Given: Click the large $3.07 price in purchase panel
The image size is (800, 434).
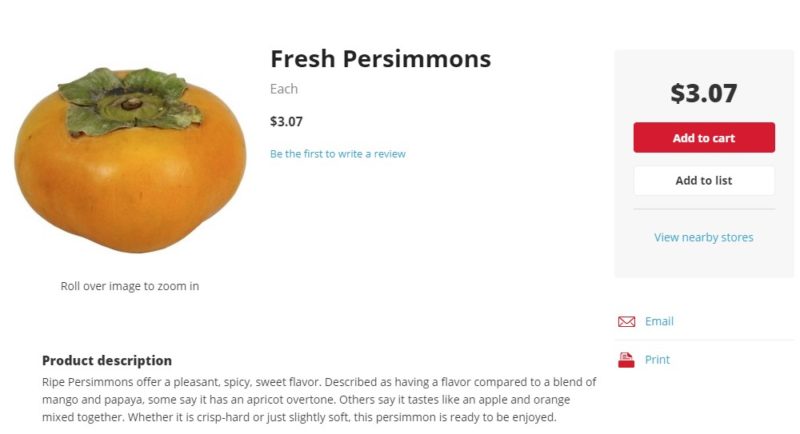Looking at the screenshot, I should (x=704, y=93).
